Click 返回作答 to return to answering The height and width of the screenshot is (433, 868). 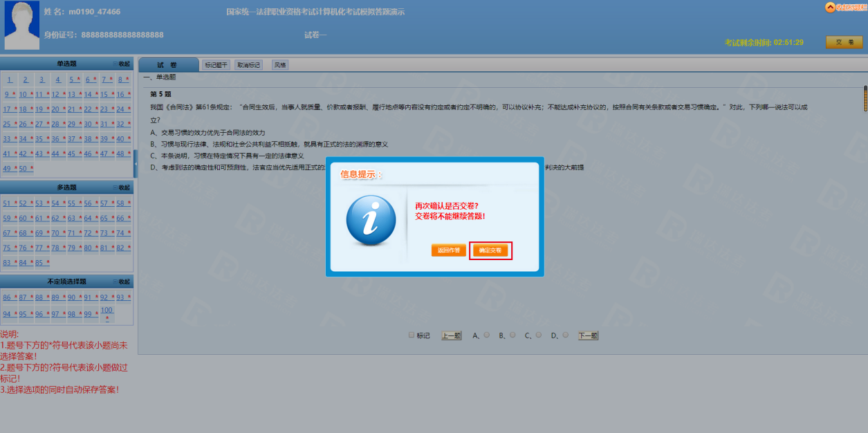448,250
